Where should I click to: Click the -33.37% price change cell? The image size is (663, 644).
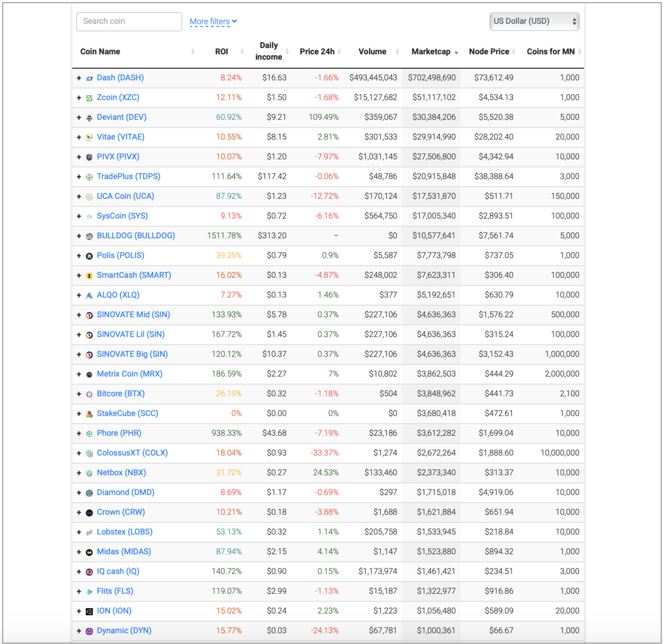[325, 453]
